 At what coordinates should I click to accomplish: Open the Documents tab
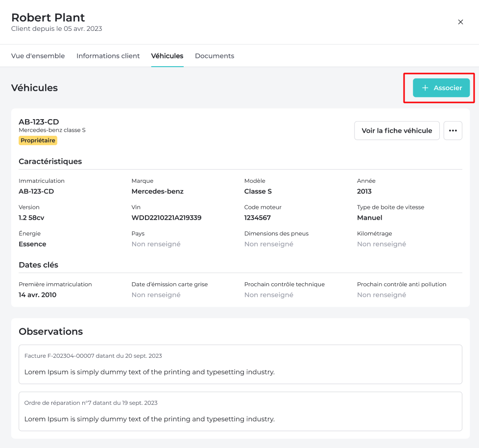pyautogui.click(x=215, y=56)
